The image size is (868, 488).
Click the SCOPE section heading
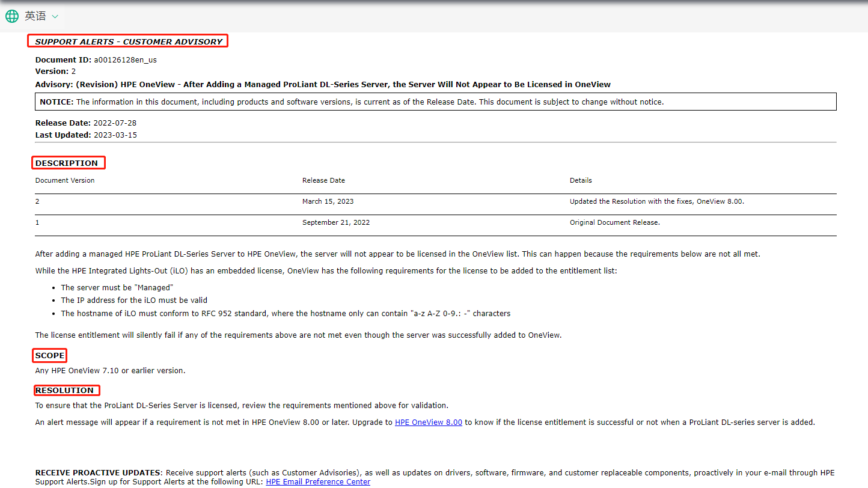click(x=50, y=356)
